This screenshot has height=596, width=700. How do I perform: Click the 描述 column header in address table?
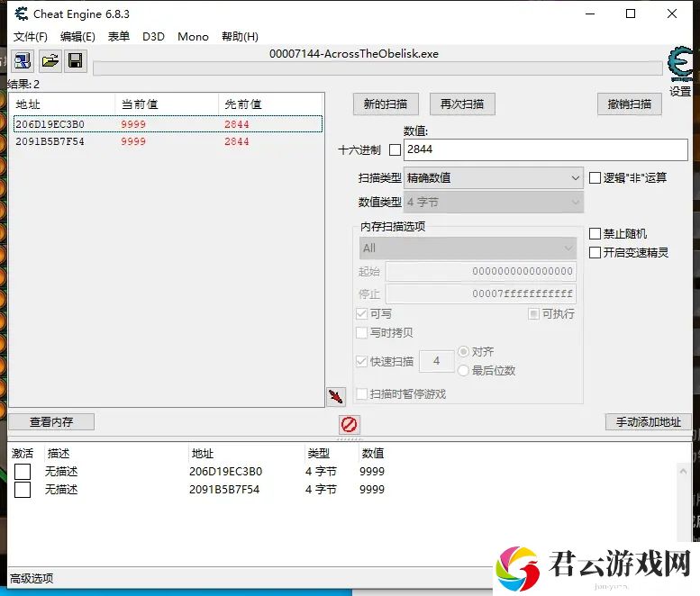click(59, 454)
